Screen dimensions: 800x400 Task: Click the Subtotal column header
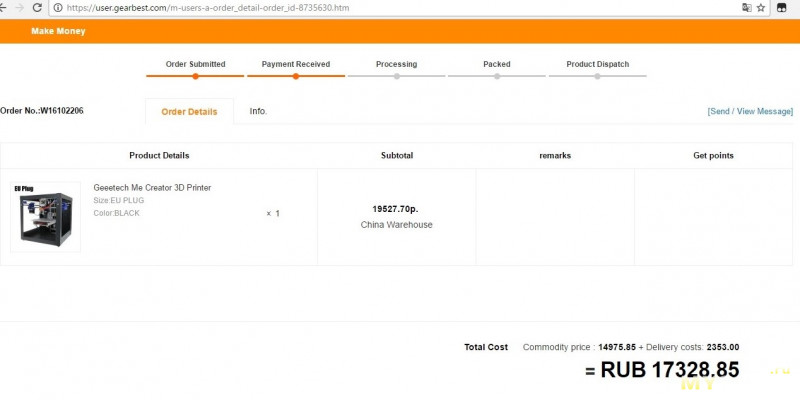point(397,156)
